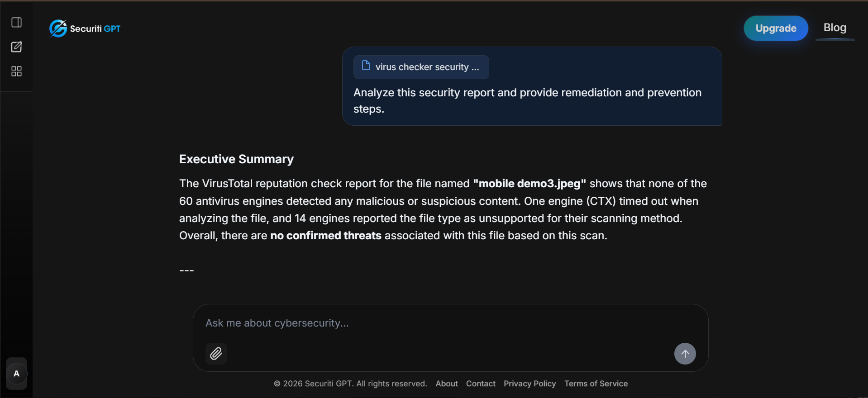Image resolution: width=868 pixels, height=398 pixels.
Task: Click the Securiti GPT logo
Action: [x=85, y=28]
